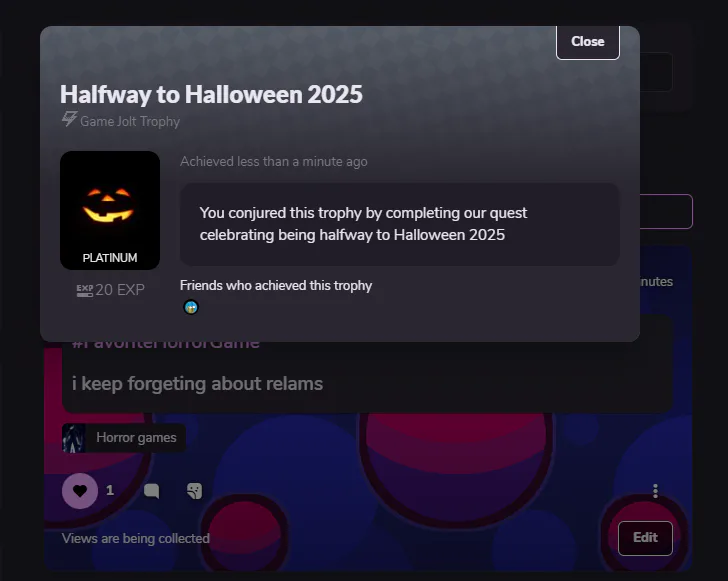Close the Halloween trophy popup
This screenshot has width=728, height=581.
pyautogui.click(x=587, y=42)
